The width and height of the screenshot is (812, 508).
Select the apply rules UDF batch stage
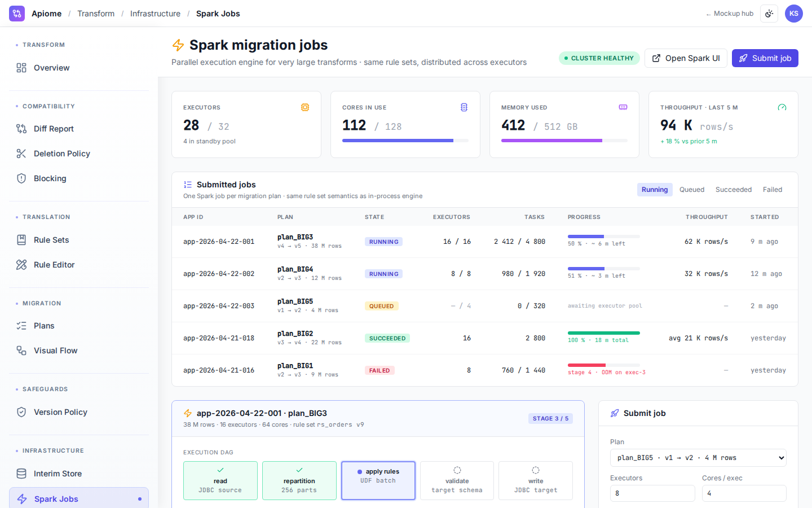tap(378, 481)
